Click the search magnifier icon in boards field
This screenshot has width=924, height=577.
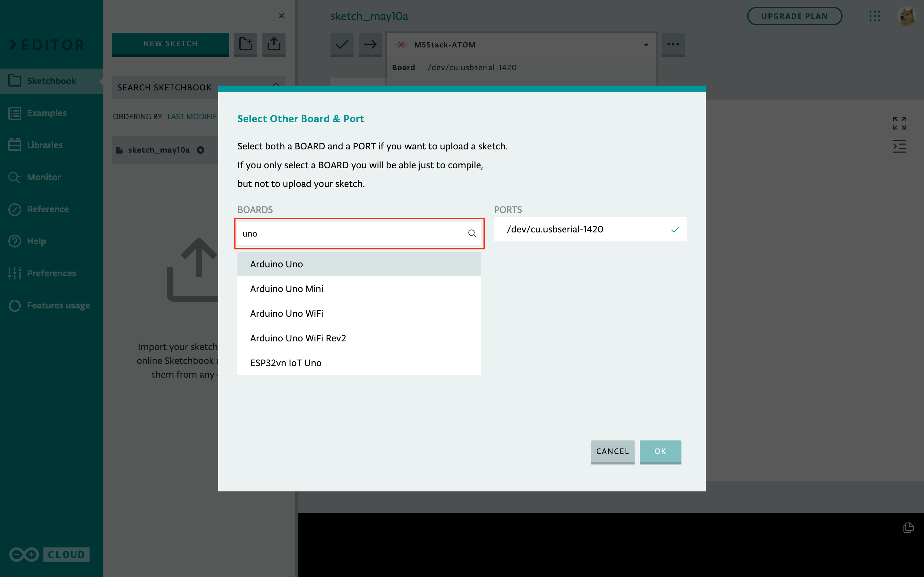tap(472, 234)
